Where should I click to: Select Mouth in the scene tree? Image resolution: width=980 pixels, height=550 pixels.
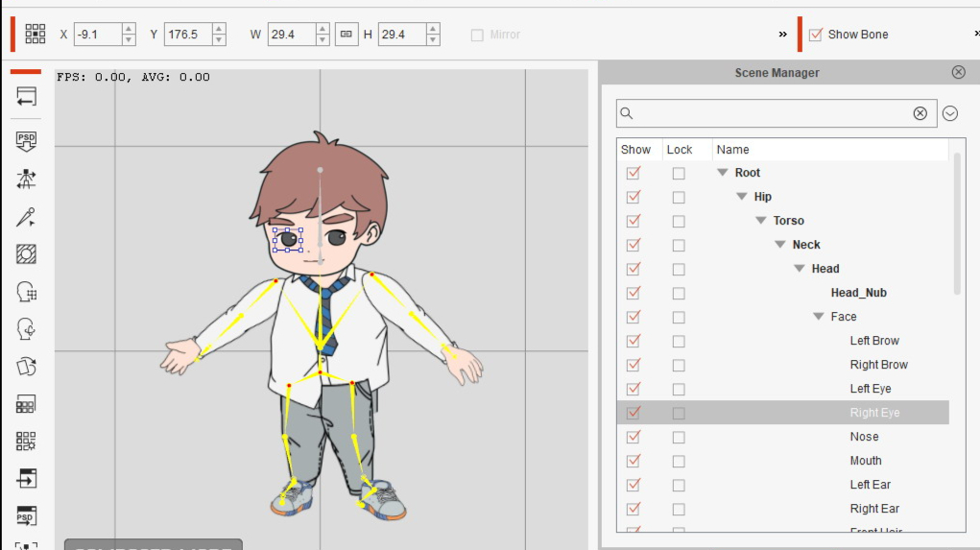click(x=865, y=461)
